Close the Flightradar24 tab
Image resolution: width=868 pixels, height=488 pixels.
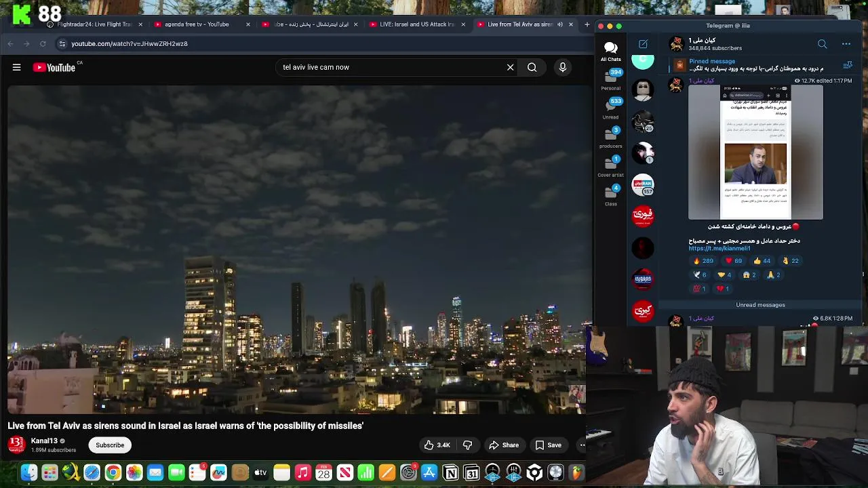click(x=140, y=24)
